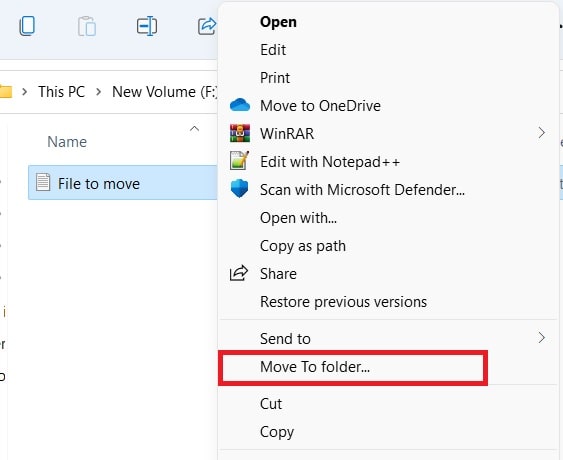This screenshot has height=460, width=563.
Task: Click the Microsoft Defender shield icon
Action: (x=239, y=189)
